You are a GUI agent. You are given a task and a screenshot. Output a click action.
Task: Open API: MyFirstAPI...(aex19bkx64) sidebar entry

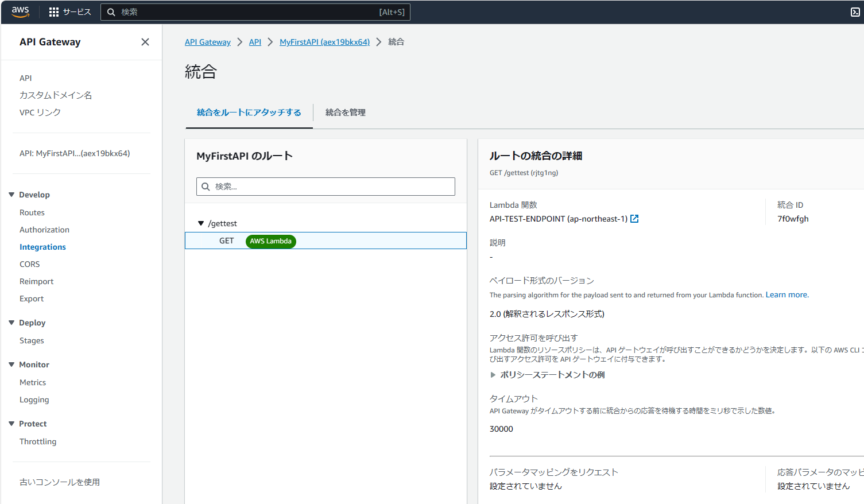point(75,153)
